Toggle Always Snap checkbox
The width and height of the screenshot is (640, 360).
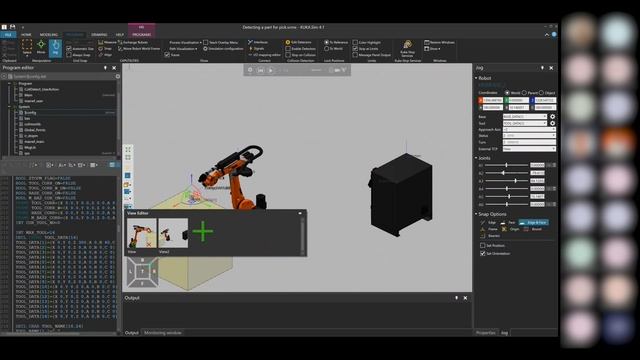click(x=69, y=55)
